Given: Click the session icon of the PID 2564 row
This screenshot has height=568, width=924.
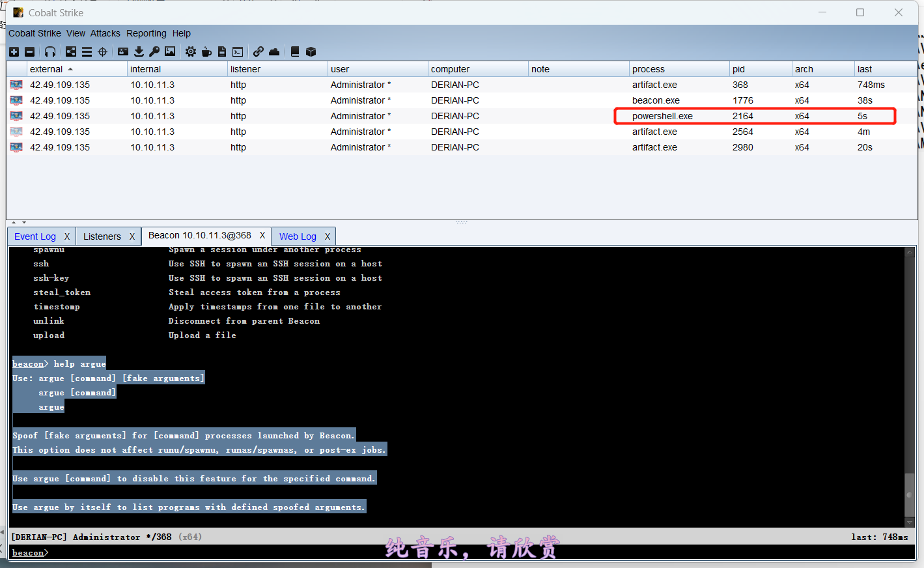Looking at the screenshot, I should pyautogui.click(x=16, y=132).
